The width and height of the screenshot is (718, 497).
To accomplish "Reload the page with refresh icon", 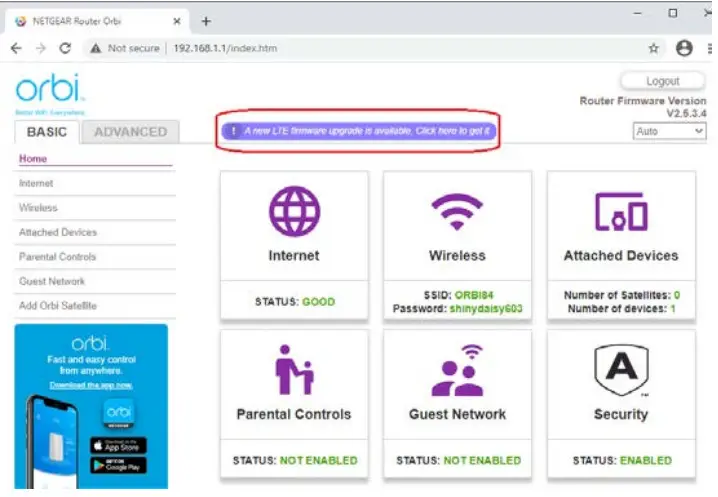I will [65, 48].
